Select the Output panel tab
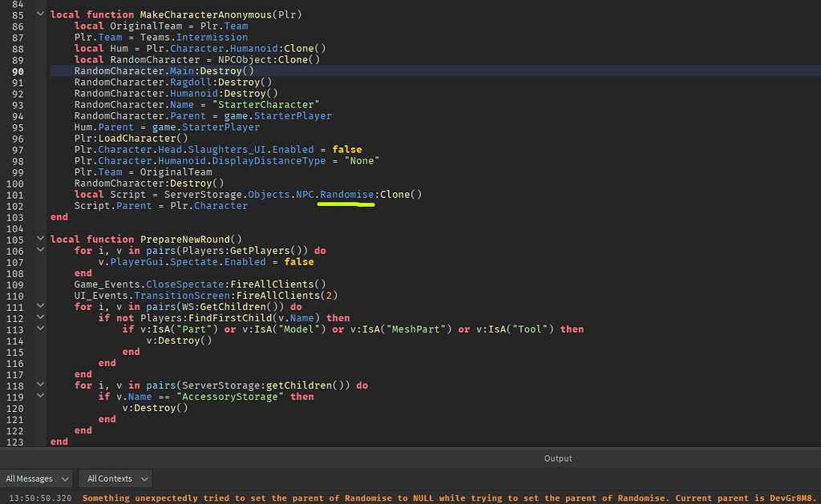 558,458
